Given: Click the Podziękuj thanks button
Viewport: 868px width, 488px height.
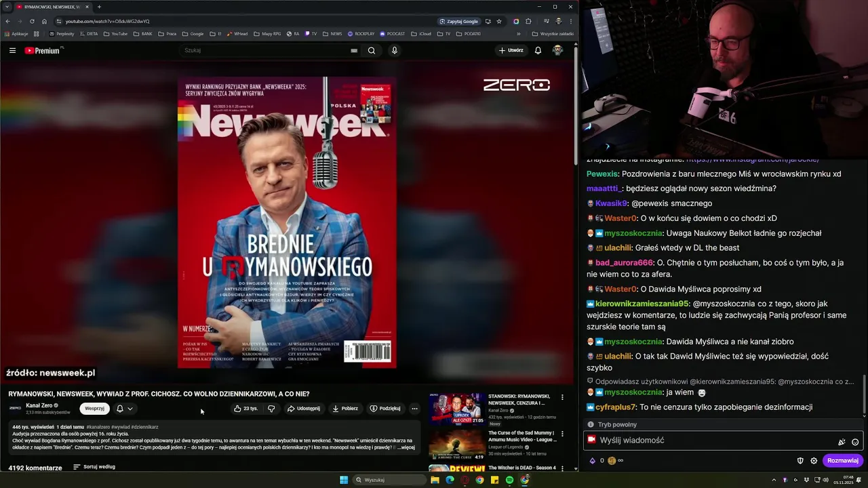Looking at the screenshot, I should coord(385,409).
